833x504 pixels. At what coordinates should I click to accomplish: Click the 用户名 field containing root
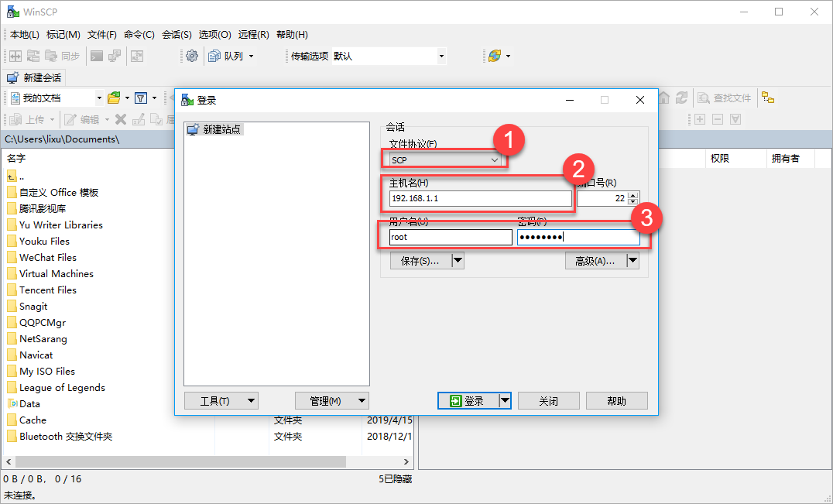click(x=451, y=237)
